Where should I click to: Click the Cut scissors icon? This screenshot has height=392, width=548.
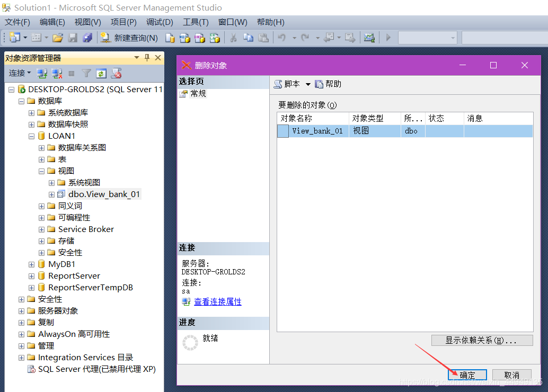233,38
